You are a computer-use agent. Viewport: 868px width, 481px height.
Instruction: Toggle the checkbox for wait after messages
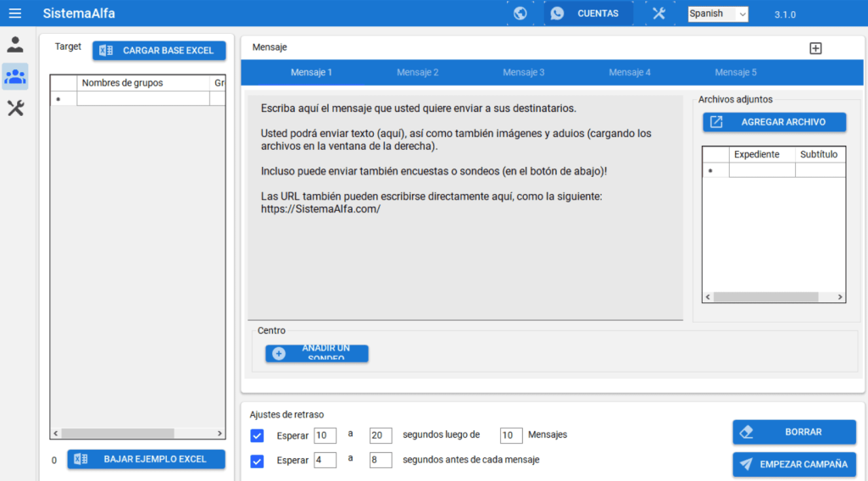coord(257,435)
